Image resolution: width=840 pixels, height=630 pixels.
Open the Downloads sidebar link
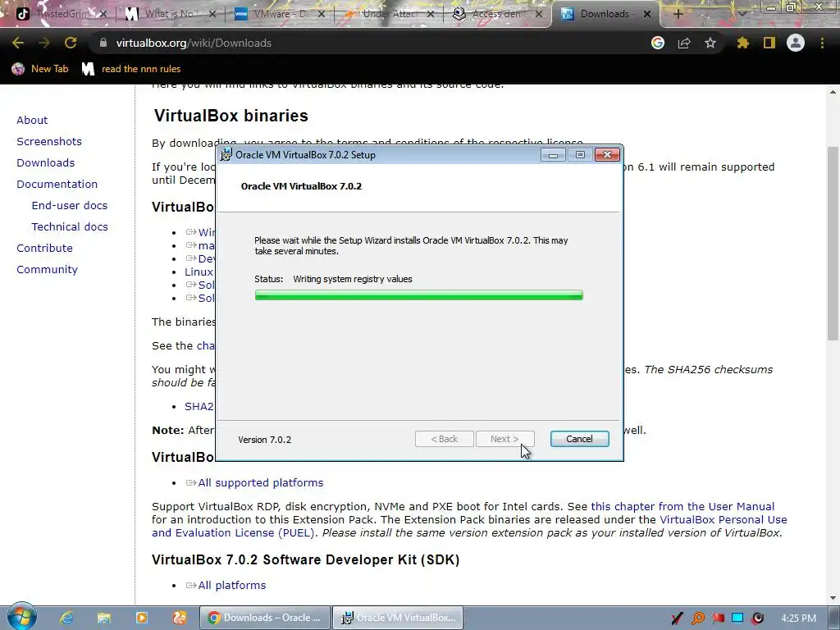coord(46,163)
